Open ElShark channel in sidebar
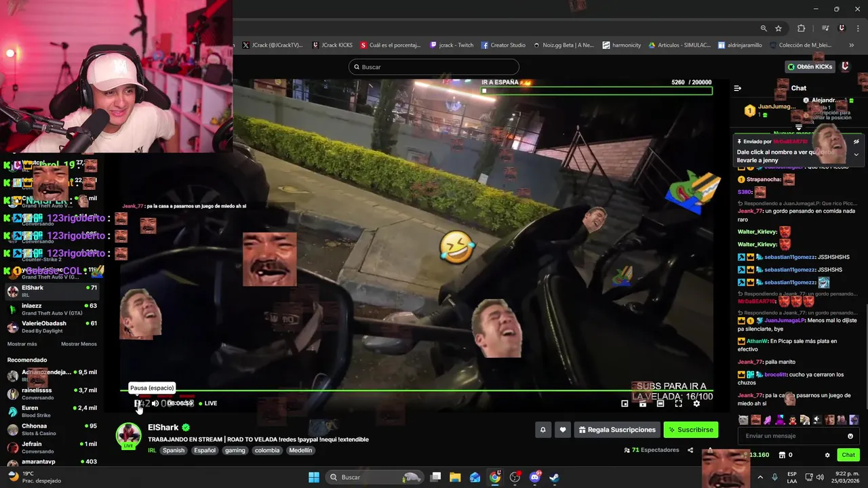The image size is (868, 488). coord(52,291)
